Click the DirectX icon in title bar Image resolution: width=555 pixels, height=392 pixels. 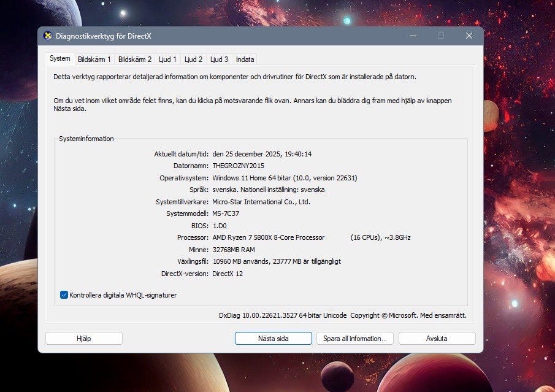click(x=48, y=36)
